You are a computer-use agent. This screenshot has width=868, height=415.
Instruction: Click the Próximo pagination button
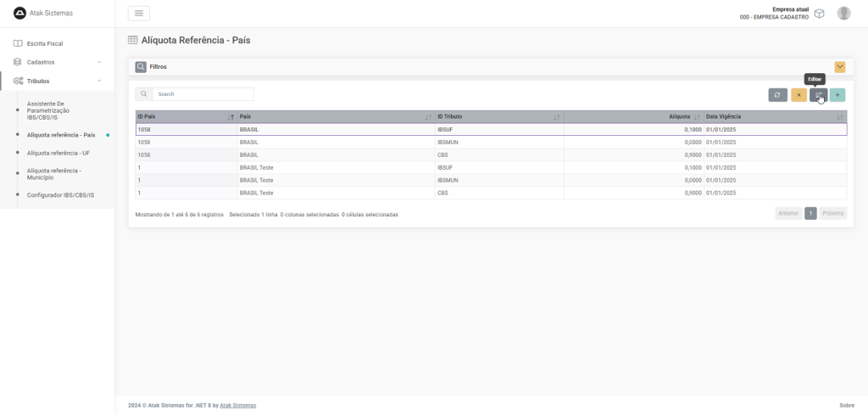(x=832, y=213)
